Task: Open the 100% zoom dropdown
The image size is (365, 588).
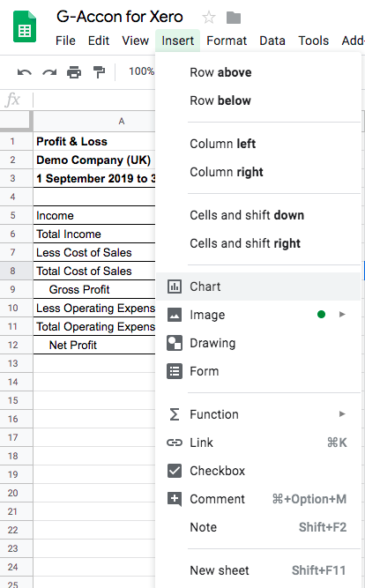Action: [x=141, y=71]
